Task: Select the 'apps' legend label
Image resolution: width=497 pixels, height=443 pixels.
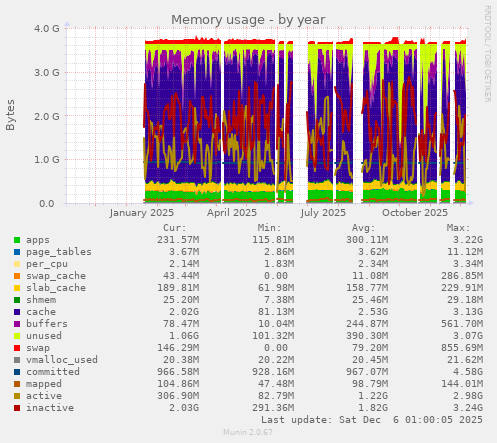Action: [38, 240]
